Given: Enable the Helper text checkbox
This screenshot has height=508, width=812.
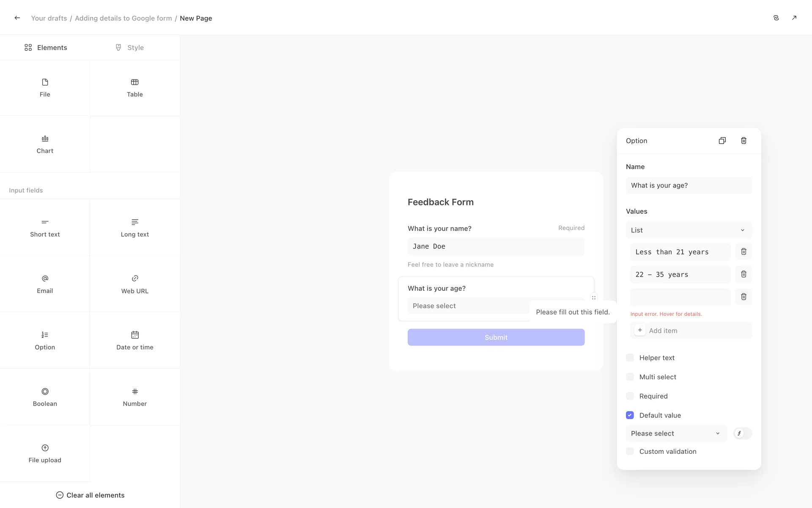Looking at the screenshot, I should click(630, 358).
